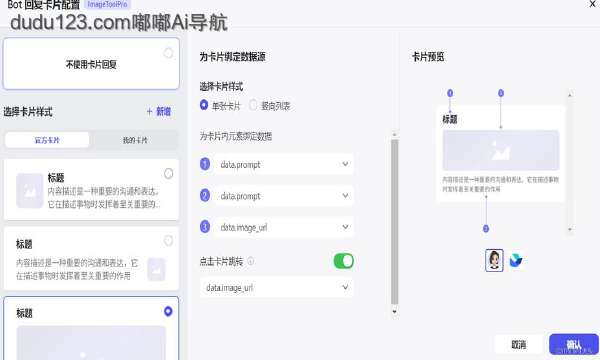
Task: Click the "标题" title in card preview
Action: [450, 119]
